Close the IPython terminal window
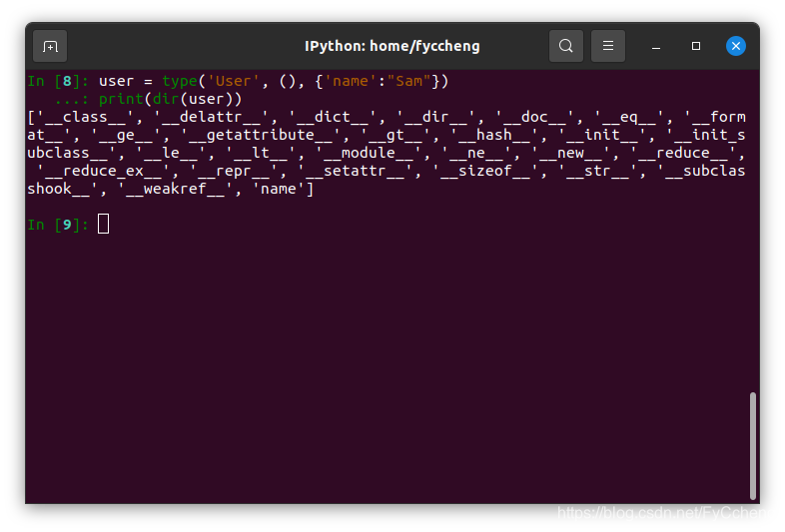 (736, 46)
